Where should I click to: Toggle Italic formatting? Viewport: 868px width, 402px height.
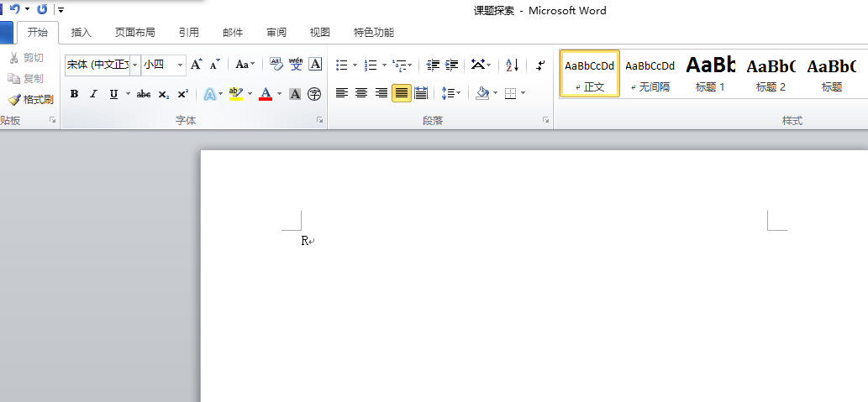tap(93, 94)
